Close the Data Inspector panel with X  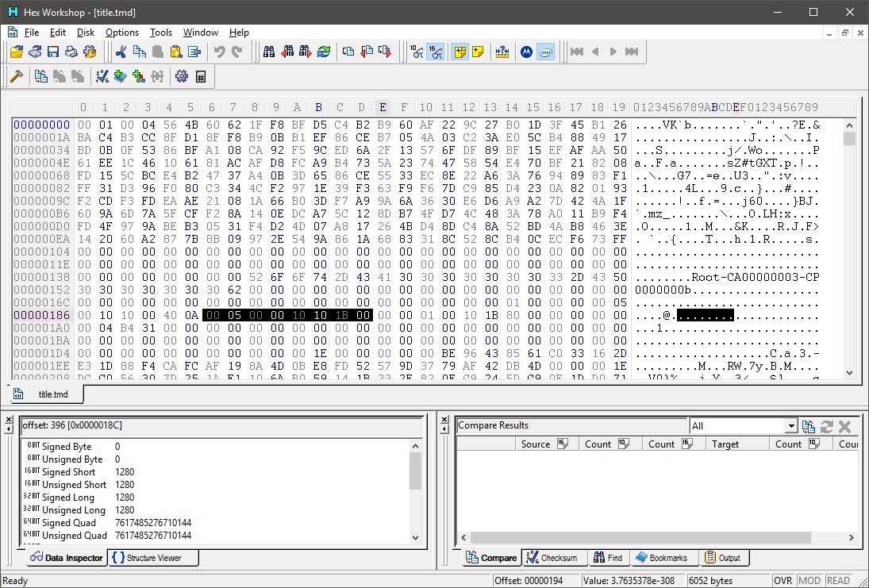coord(8,420)
